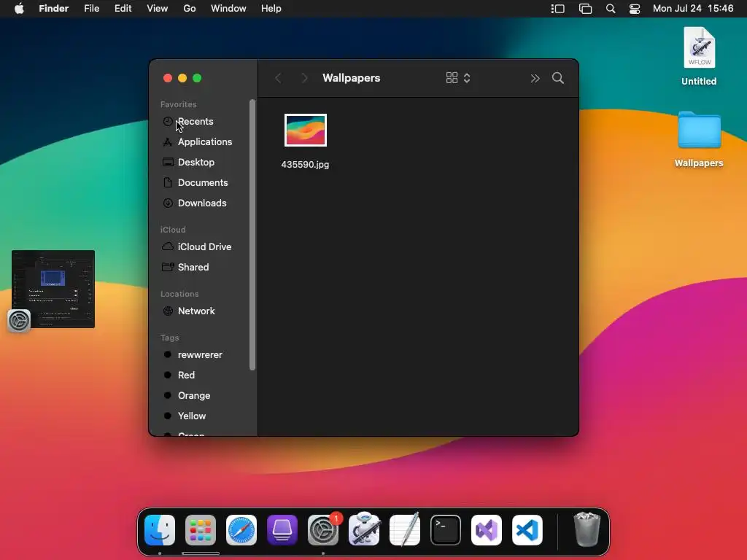Open the File menu
The image size is (747, 560).
[91, 9]
